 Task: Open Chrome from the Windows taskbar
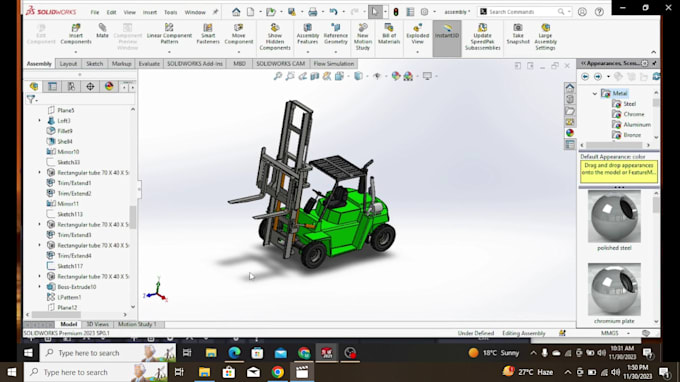tap(278, 372)
